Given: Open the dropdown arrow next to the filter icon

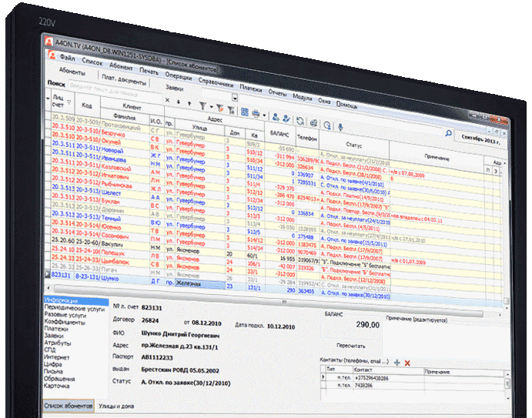Looking at the screenshot, I should [212, 105].
